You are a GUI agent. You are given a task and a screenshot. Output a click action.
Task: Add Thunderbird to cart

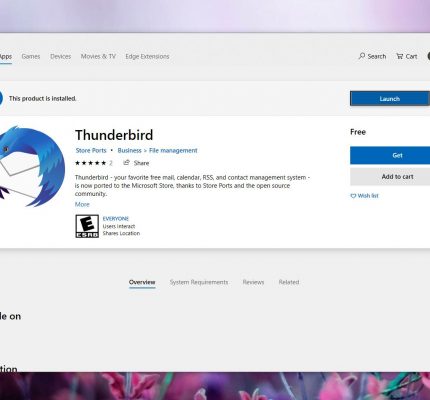(390, 177)
